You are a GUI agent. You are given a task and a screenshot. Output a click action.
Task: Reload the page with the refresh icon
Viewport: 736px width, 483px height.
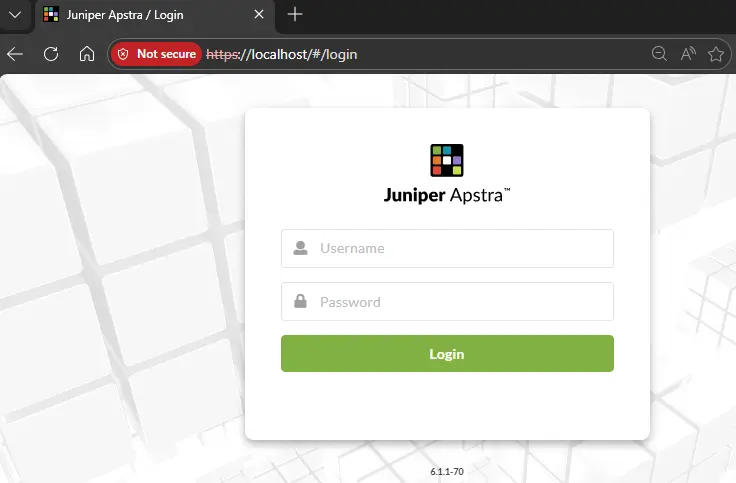(x=51, y=54)
